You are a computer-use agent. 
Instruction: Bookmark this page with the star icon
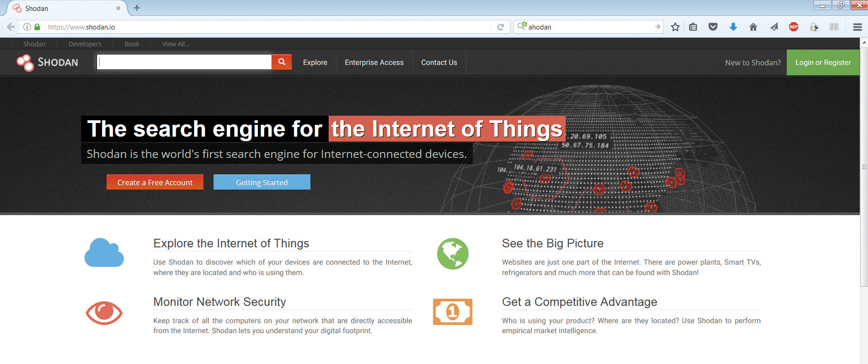click(675, 27)
